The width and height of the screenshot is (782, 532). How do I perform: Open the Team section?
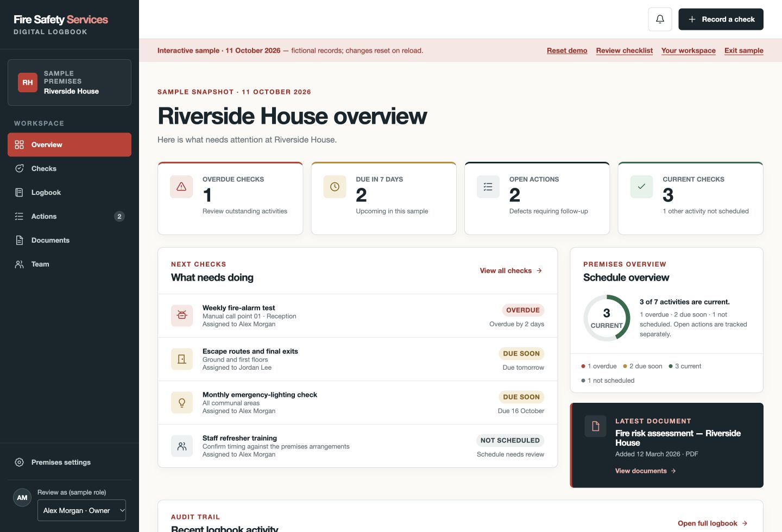pyautogui.click(x=70, y=264)
